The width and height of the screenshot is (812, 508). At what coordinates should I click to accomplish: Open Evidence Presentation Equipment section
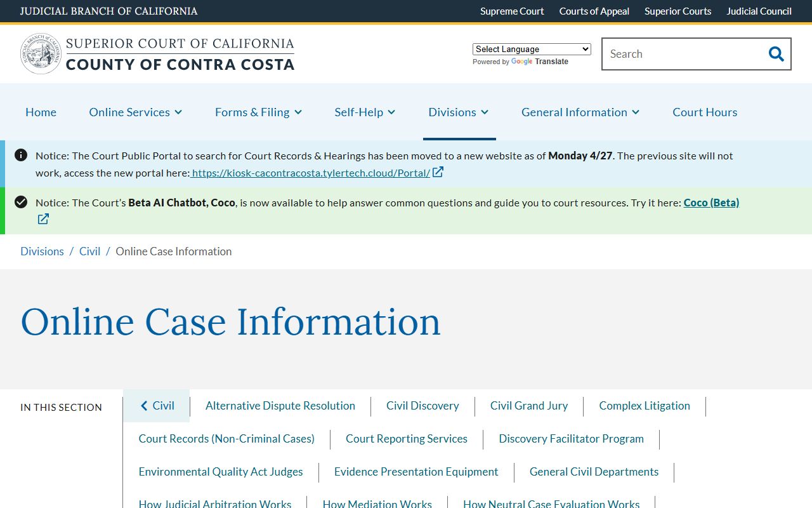416,472
